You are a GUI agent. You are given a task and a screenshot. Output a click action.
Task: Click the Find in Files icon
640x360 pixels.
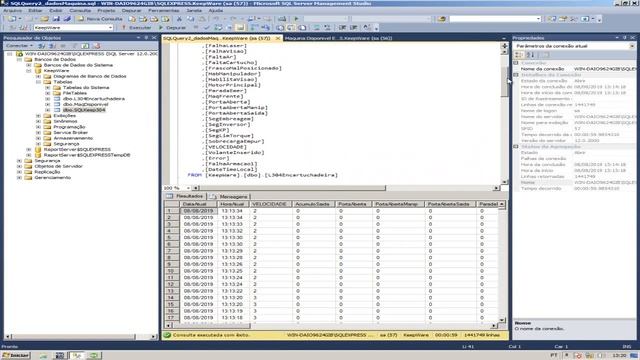(441, 19)
